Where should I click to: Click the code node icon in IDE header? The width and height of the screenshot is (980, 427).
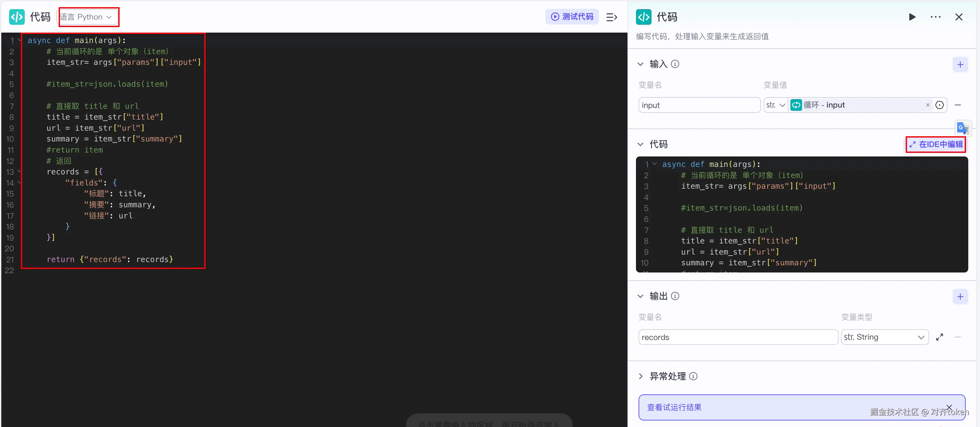pos(17,17)
